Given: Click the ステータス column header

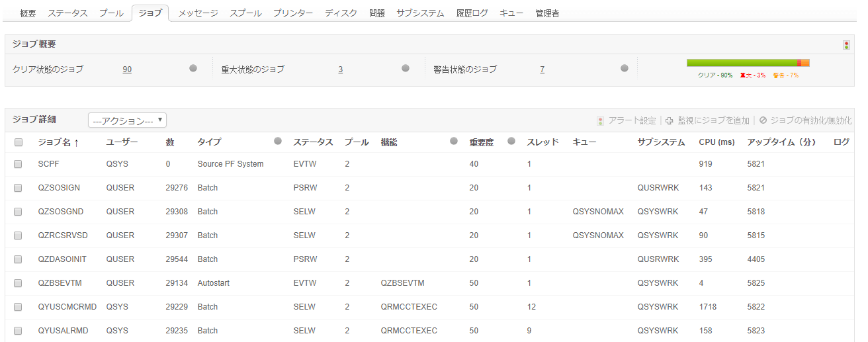Looking at the screenshot, I should pos(313,142).
